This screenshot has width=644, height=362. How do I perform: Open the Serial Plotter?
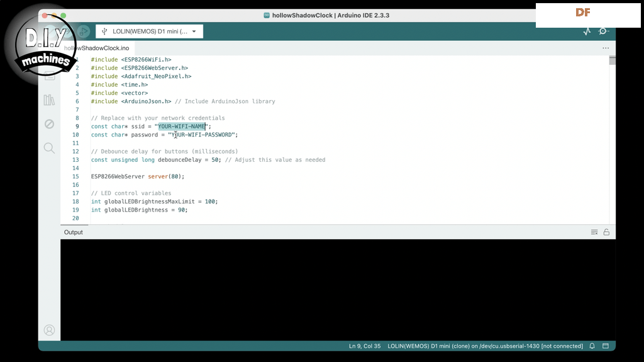587,31
